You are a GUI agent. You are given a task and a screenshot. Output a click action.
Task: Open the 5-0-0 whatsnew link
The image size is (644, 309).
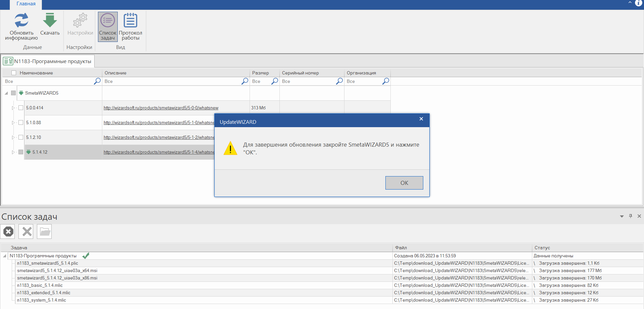tap(161, 108)
